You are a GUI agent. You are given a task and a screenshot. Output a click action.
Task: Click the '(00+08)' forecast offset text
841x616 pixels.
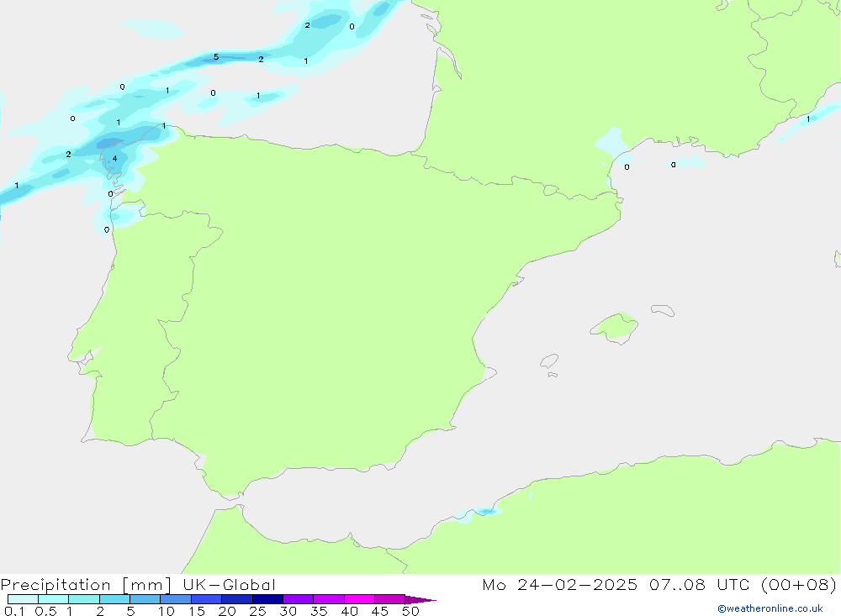tap(799, 584)
